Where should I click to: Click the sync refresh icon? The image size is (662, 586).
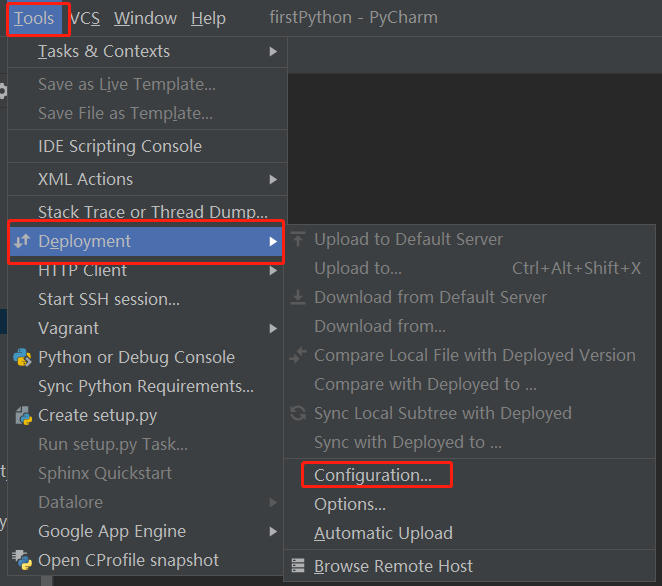298,413
